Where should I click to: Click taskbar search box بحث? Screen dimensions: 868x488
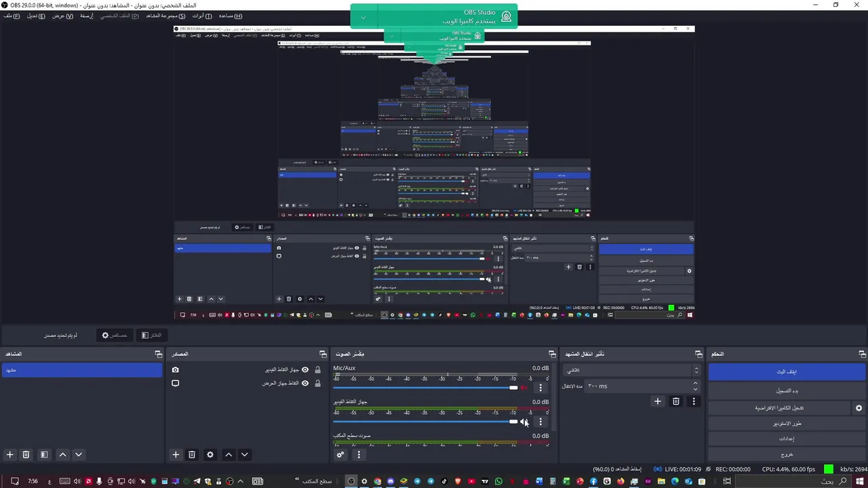tap(795, 481)
